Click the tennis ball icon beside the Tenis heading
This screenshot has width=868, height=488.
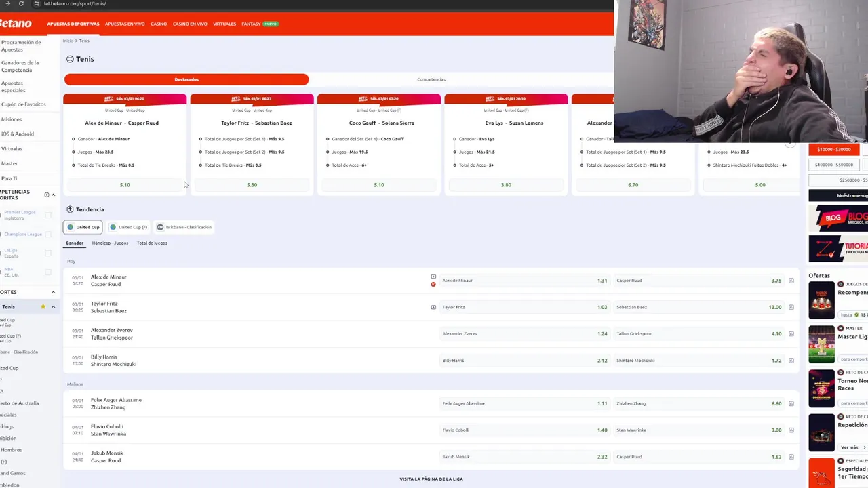coord(70,59)
